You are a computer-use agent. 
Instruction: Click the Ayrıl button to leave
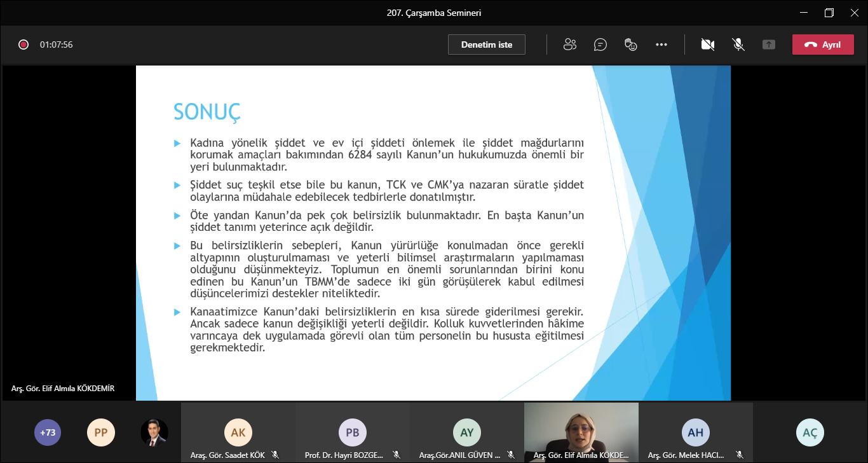(x=823, y=44)
